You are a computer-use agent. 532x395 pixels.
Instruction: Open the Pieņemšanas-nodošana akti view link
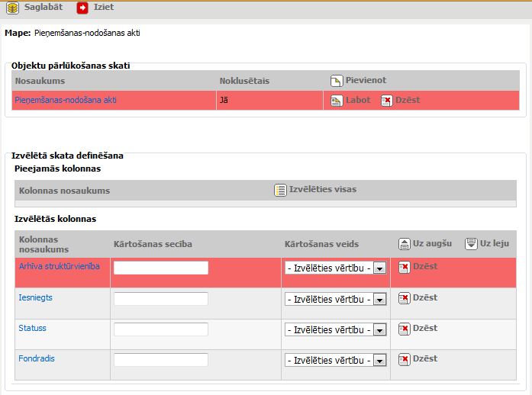(65, 100)
